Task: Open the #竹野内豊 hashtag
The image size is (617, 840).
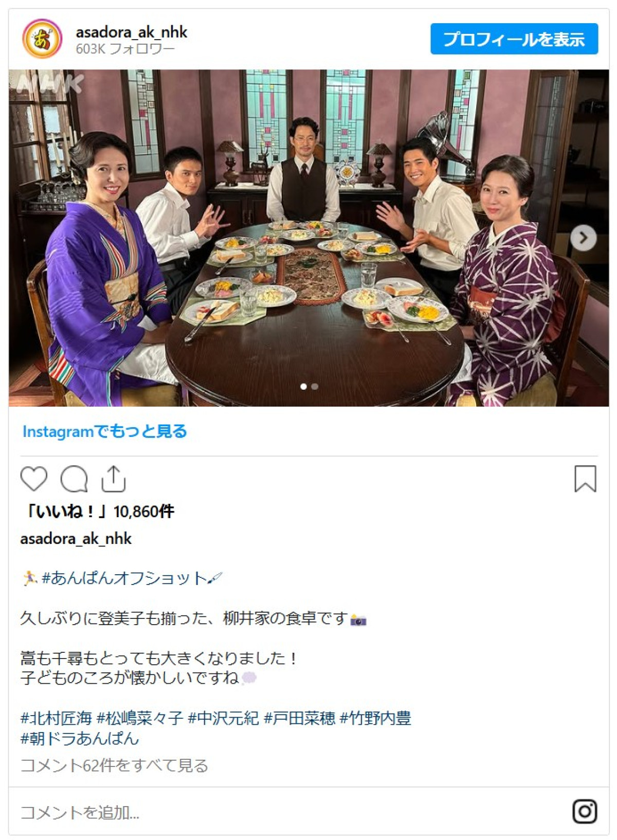Action: pos(375,718)
